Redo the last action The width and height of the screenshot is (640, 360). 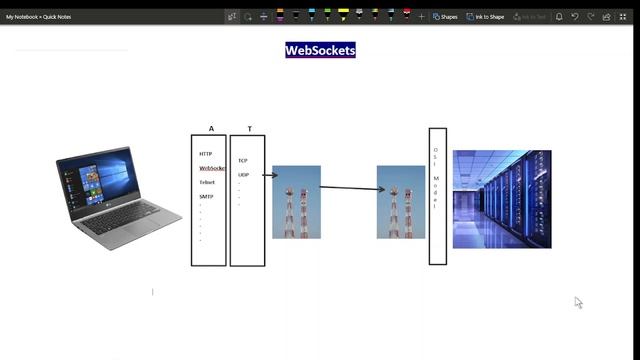(591, 17)
